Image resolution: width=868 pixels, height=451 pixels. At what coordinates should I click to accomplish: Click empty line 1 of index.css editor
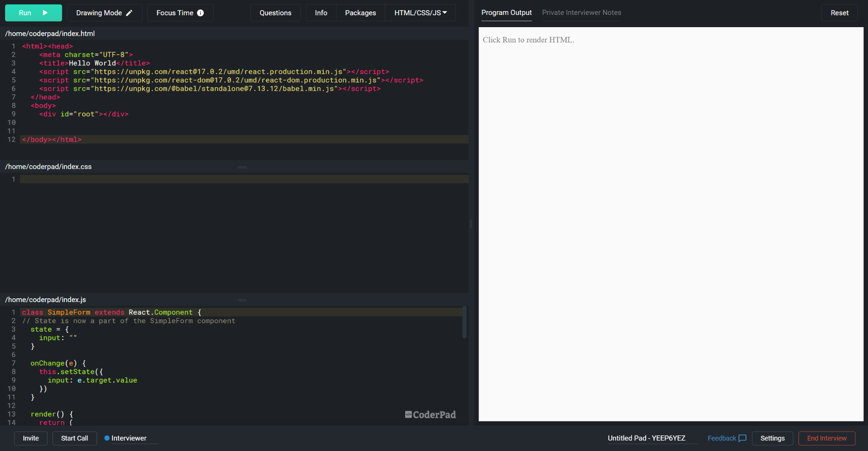[x=244, y=179]
